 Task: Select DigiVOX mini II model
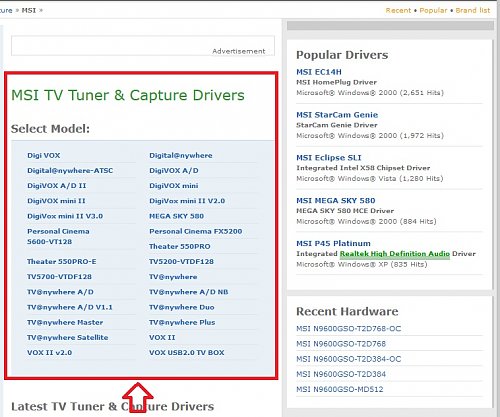(x=56, y=201)
